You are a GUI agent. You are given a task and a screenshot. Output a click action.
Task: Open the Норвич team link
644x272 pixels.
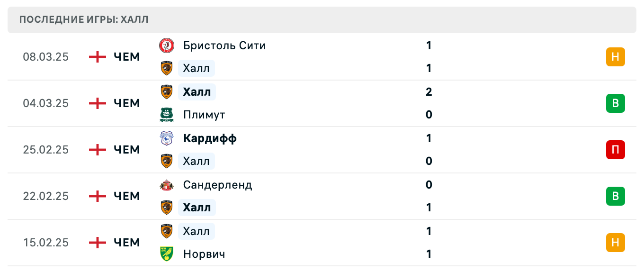(204, 254)
